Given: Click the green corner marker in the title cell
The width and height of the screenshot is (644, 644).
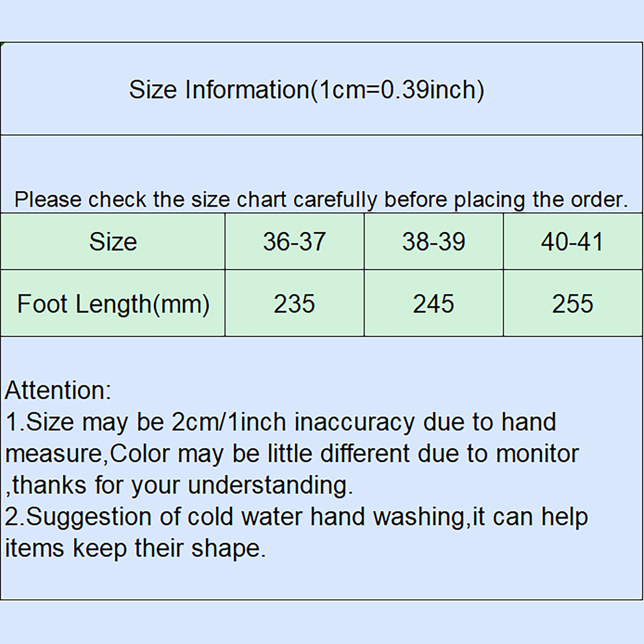Looking at the screenshot, I should pos(2,44).
